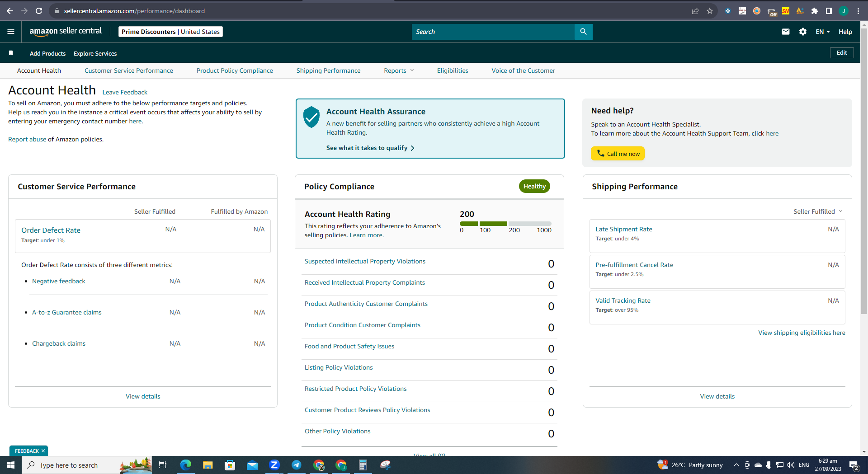
Task: Click View shipping eligibilities here
Action: [802, 333]
